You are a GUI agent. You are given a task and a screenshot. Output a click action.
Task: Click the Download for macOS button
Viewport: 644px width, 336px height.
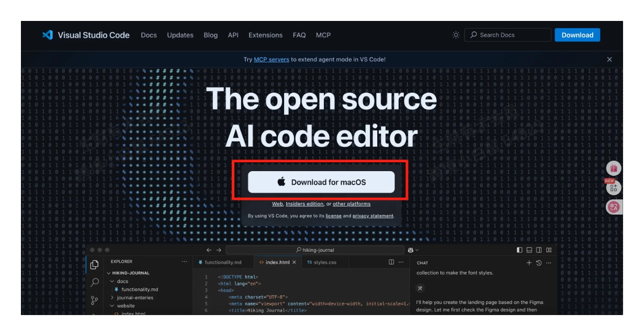tap(321, 182)
